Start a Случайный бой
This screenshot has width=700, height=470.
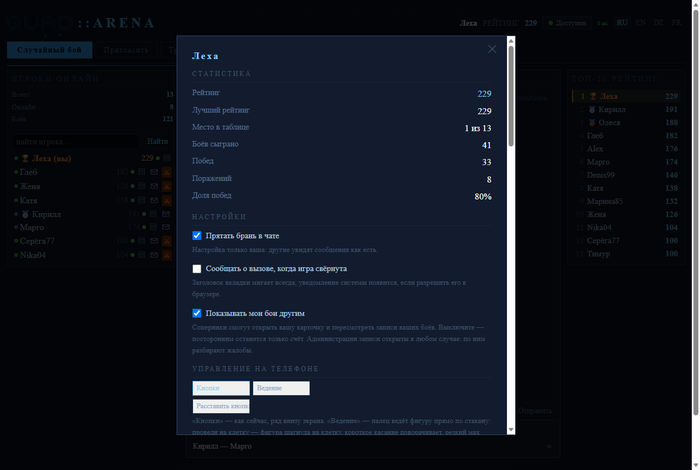[50, 50]
